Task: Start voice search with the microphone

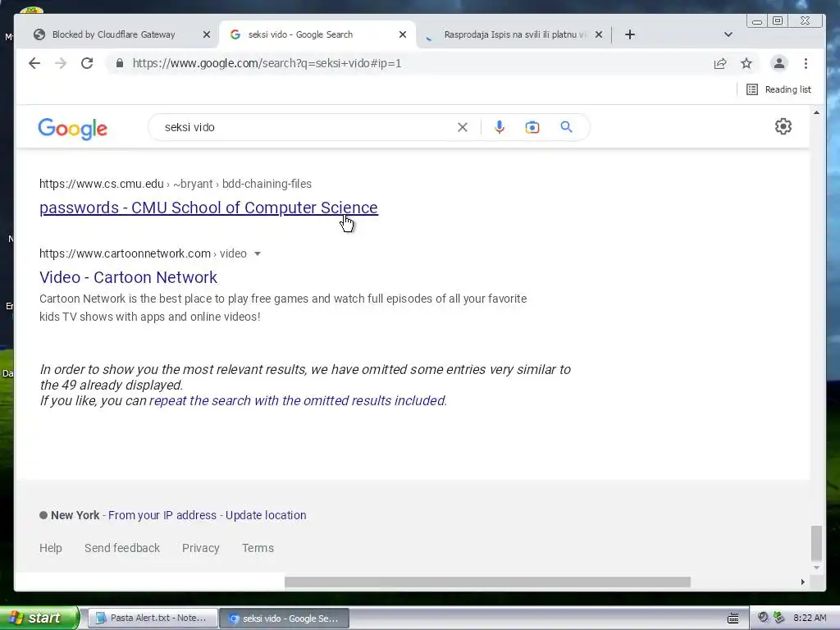Action: [x=500, y=127]
